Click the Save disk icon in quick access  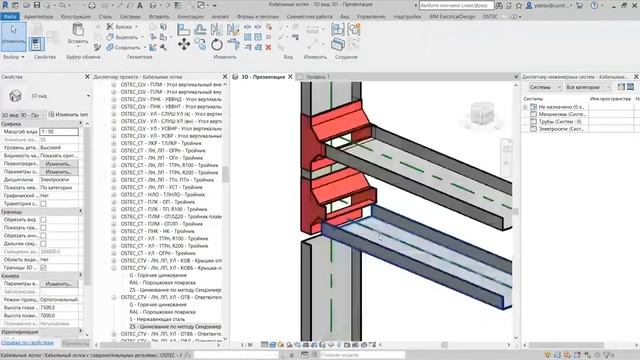point(37,5)
